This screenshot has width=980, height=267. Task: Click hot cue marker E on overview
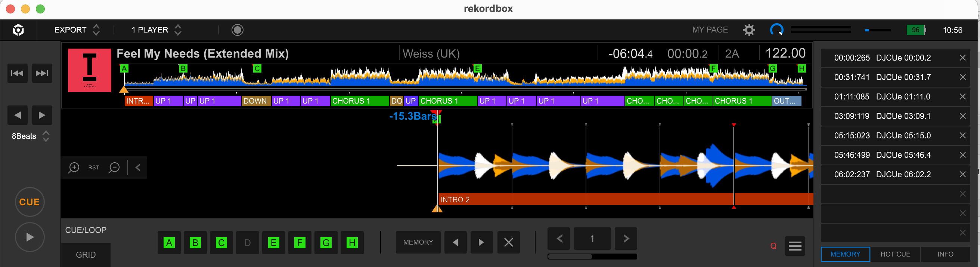click(x=477, y=68)
